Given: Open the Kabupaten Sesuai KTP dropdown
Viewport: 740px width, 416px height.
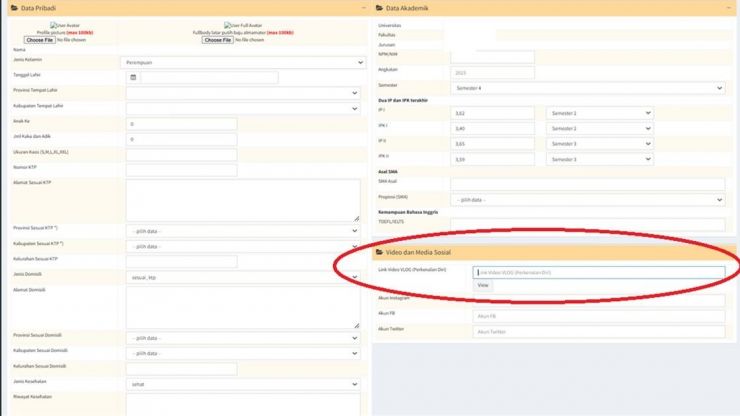Looking at the screenshot, I should 243,246.
